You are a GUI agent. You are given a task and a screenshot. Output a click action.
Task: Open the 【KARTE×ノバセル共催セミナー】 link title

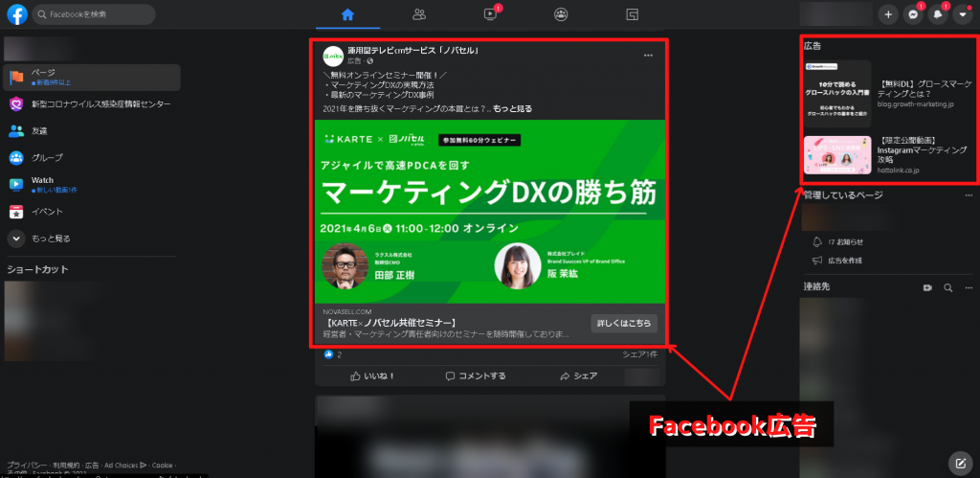(391, 323)
